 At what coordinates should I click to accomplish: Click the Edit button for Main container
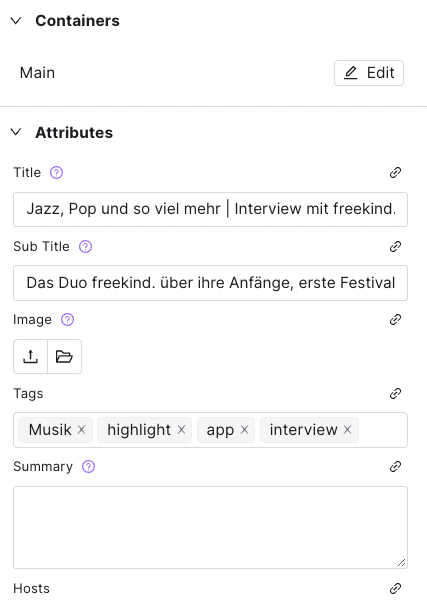[369, 73]
